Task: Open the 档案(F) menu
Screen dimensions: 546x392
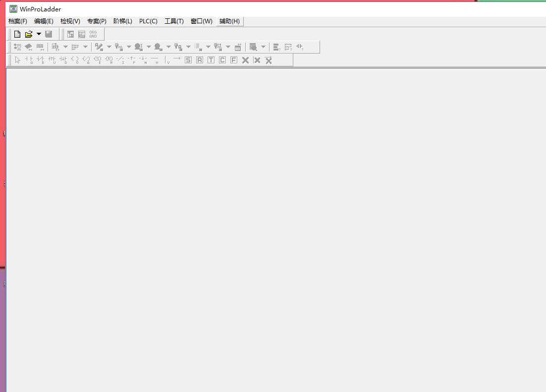Action: 18,21
